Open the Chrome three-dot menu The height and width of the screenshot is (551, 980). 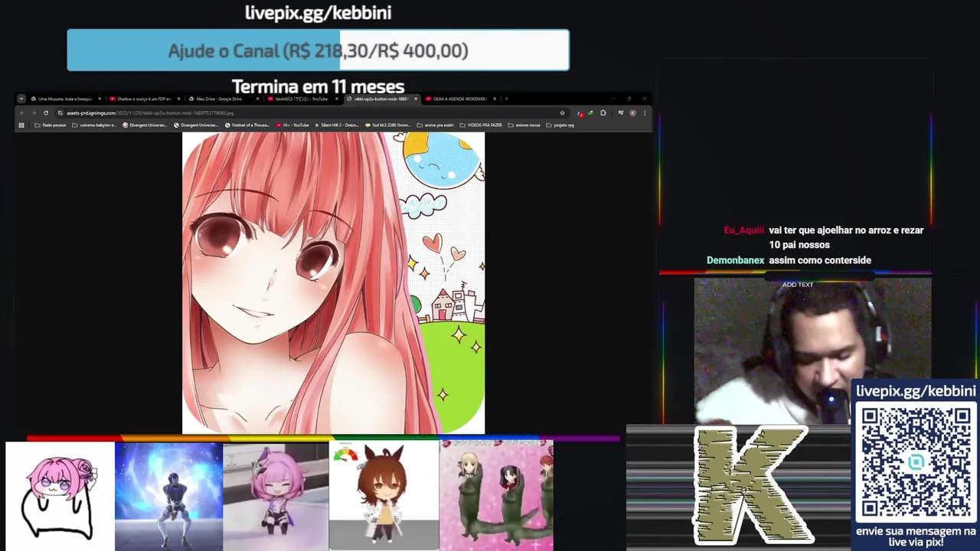pos(645,112)
